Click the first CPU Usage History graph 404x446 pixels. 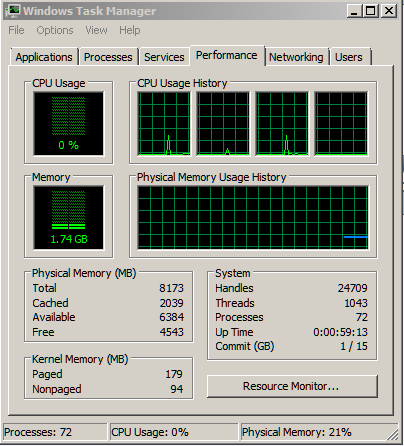pos(164,123)
